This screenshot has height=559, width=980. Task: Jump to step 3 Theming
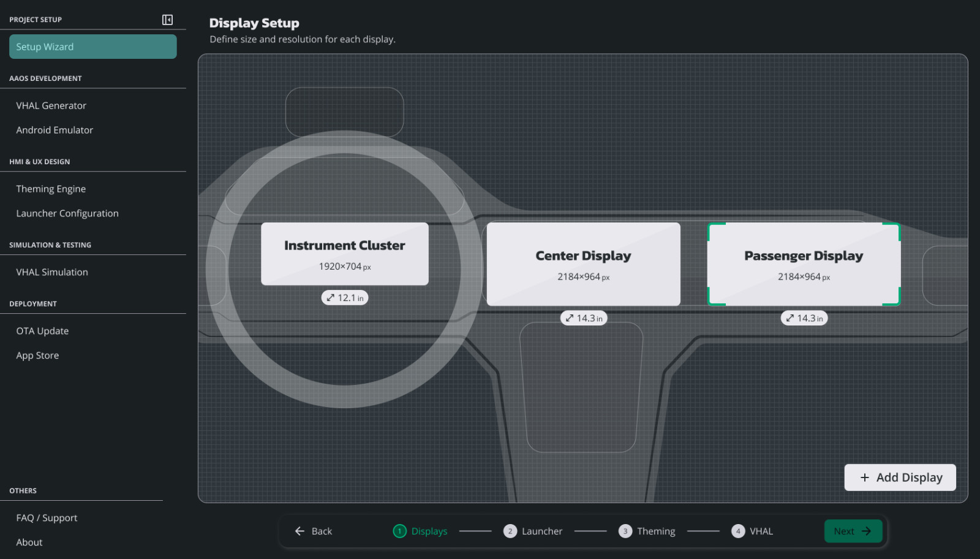[x=648, y=531]
